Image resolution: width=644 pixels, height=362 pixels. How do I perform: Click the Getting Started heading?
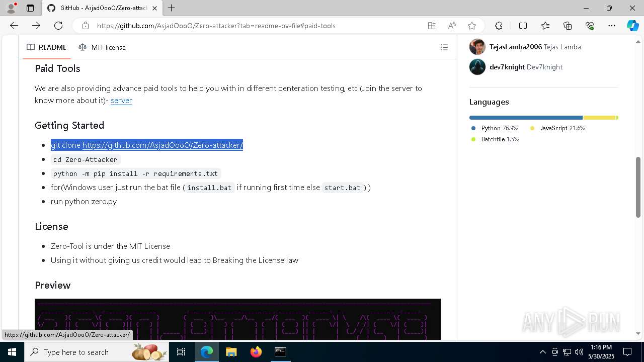(69, 125)
